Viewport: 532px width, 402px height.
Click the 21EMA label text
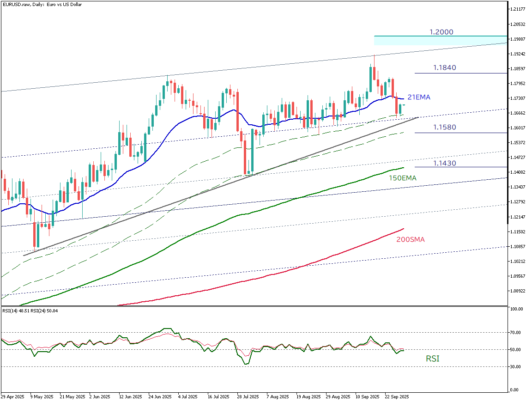coord(418,97)
